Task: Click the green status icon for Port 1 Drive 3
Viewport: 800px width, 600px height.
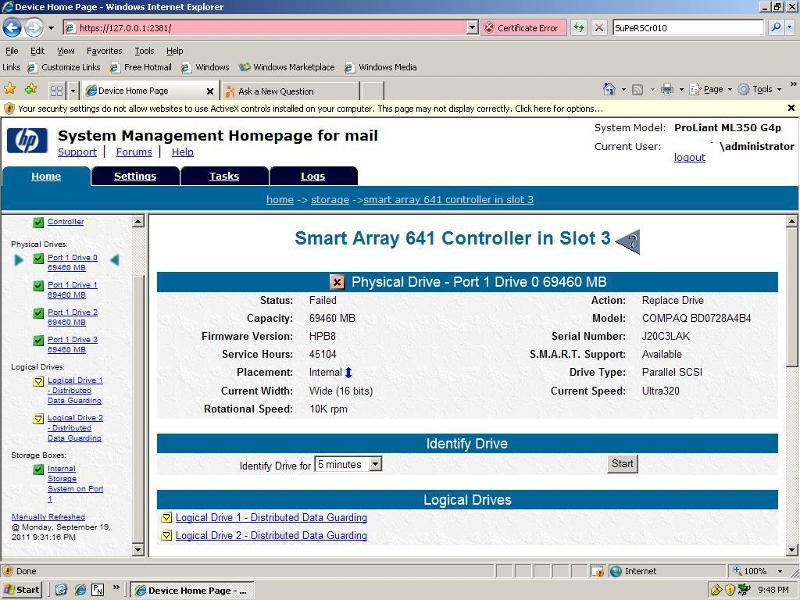Action: pos(38,340)
